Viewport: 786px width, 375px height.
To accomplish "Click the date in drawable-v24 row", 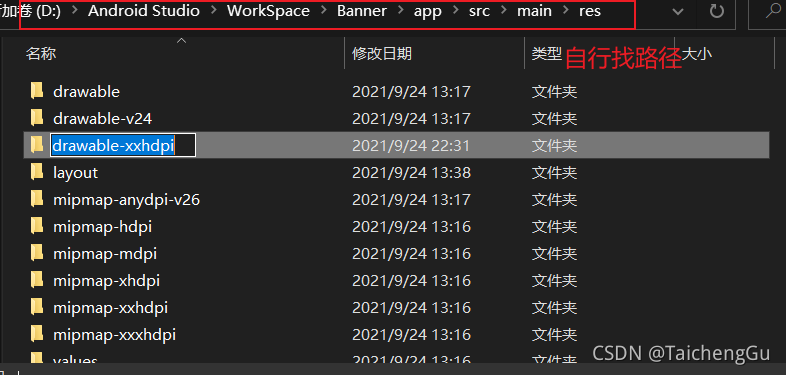I will coord(411,118).
